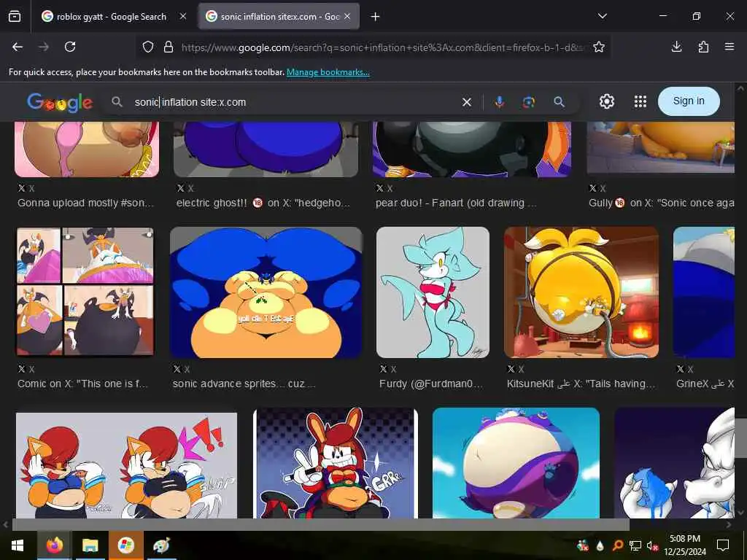This screenshot has width=747, height=560.
Task: Select the sonic inflation site:x.com tab
Action: pos(279,17)
